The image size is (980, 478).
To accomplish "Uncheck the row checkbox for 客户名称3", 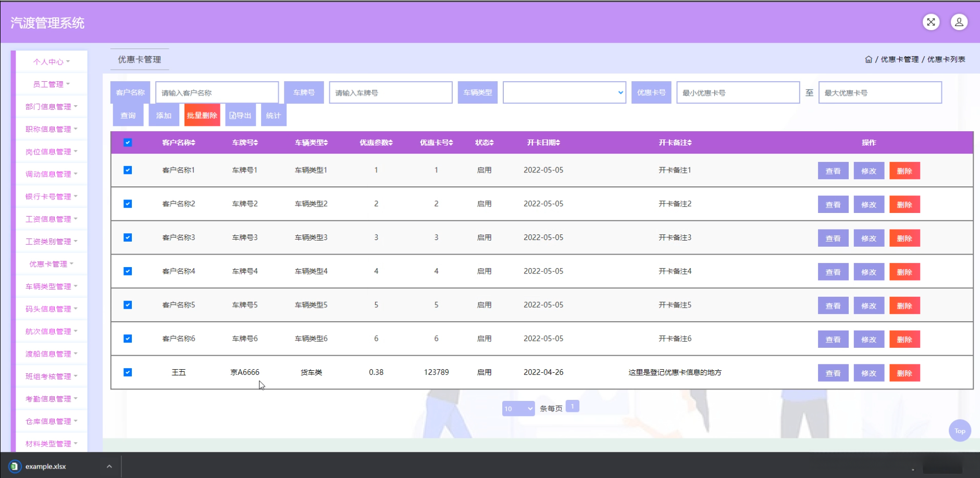I will (128, 237).
